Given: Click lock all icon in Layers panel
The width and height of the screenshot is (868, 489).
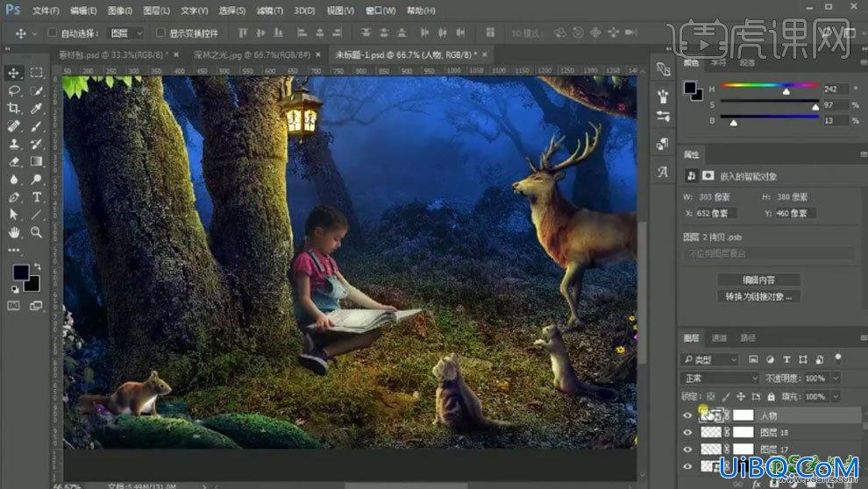Looking at the screenshot, I should [772, 397].
